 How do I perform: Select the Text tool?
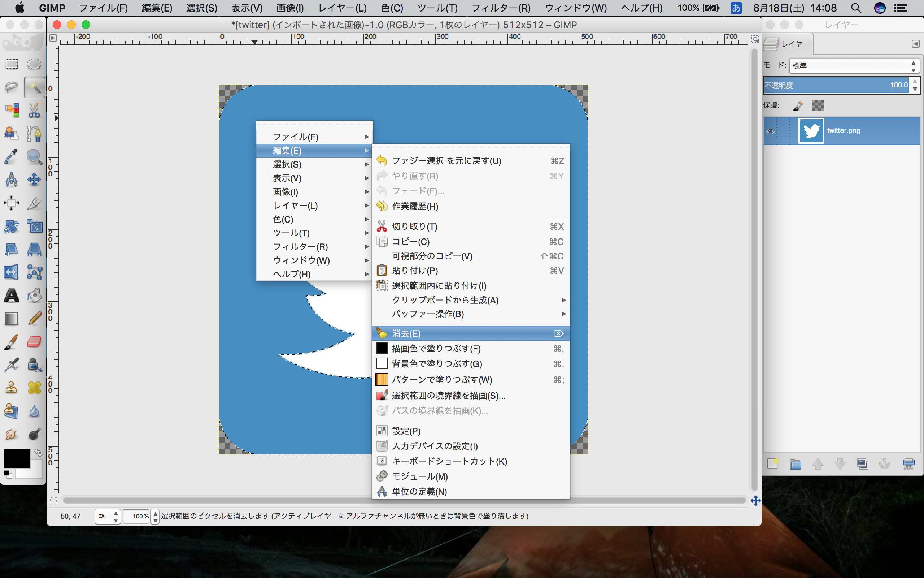click(12, 295)
